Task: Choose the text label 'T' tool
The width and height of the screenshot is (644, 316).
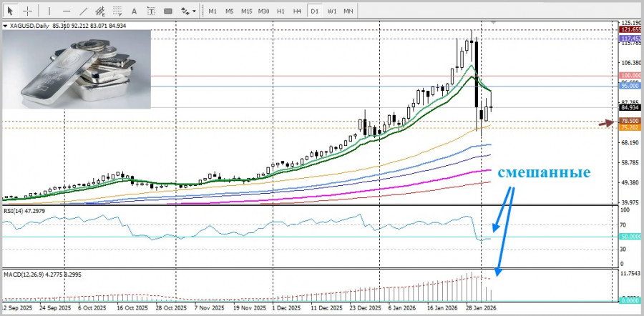Action: tap(151, 11)
